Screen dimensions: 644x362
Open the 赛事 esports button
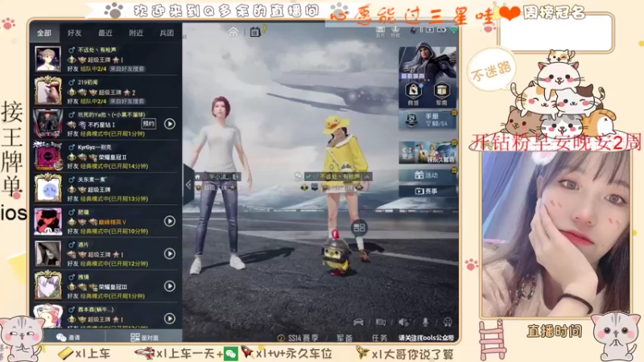(427, 191)
